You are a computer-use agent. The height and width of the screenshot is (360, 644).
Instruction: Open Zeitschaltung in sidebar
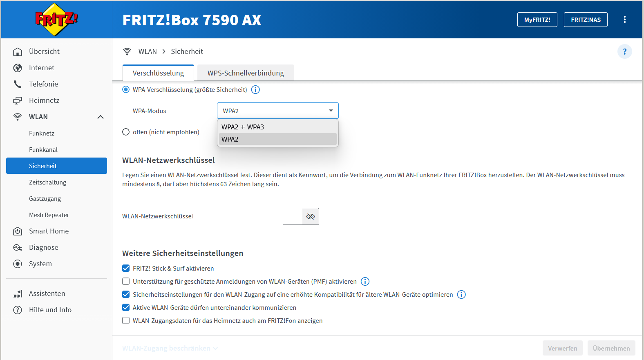56,182
